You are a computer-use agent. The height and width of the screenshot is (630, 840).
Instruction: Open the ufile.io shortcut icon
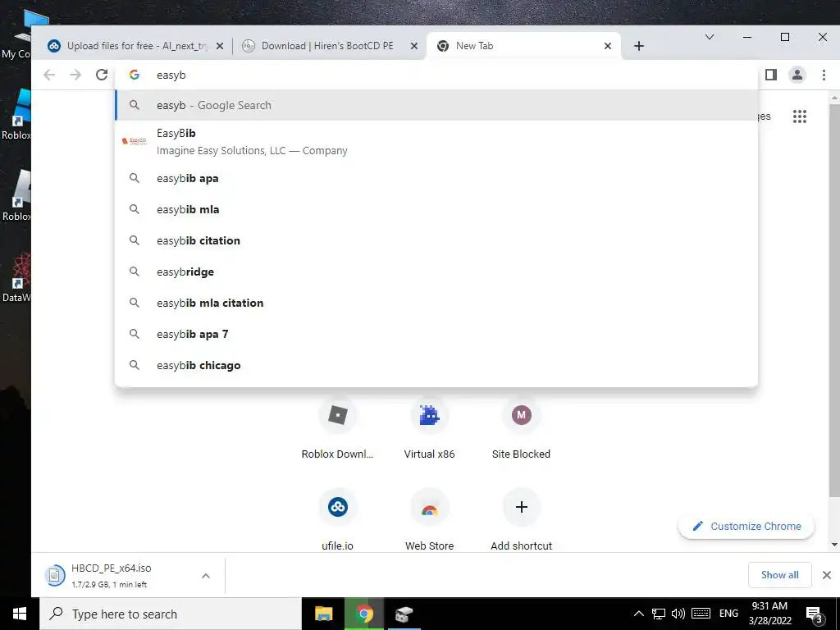point(337,507)
